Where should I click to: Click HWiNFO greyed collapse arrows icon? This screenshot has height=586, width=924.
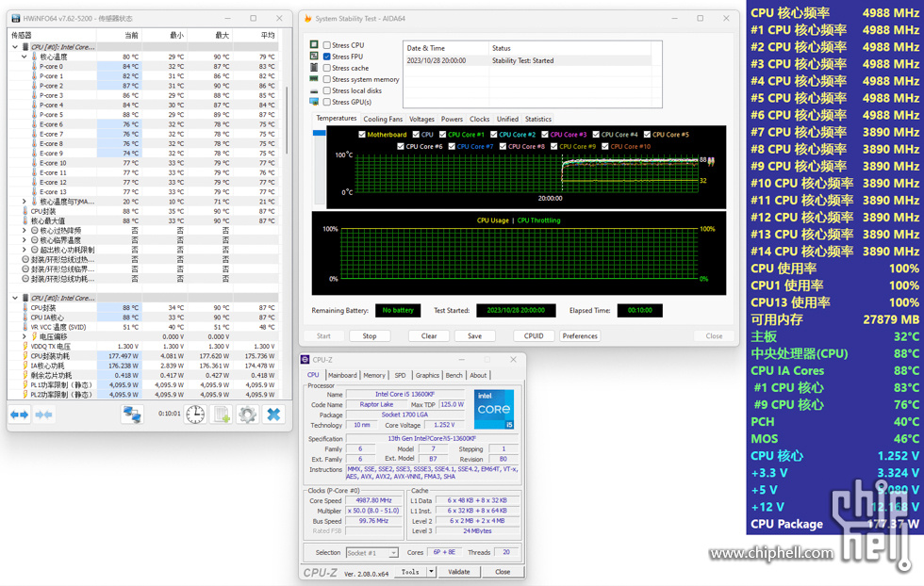[x=43, y=415]
